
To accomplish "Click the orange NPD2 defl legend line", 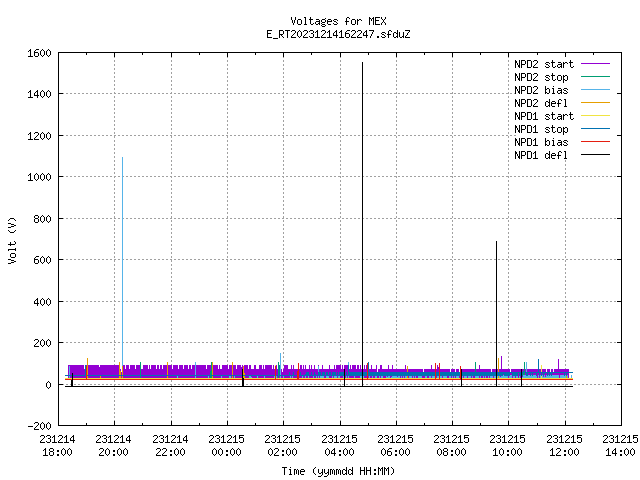I will coord(596,102).
